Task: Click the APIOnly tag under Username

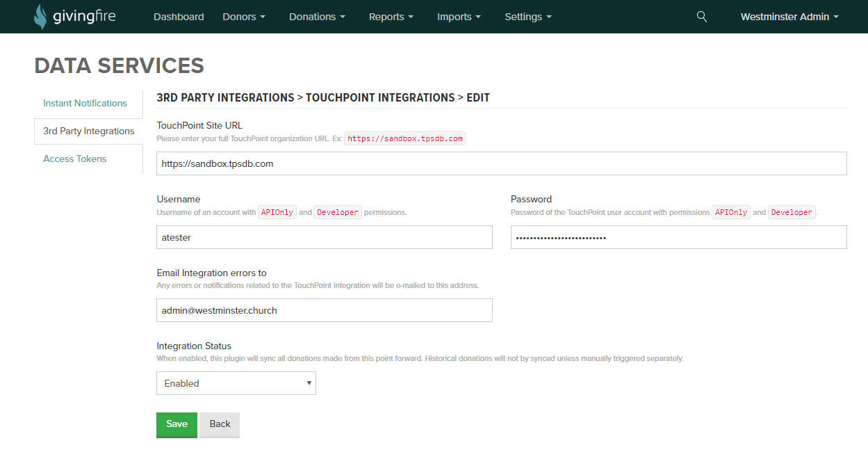Action: coord(277,212)
